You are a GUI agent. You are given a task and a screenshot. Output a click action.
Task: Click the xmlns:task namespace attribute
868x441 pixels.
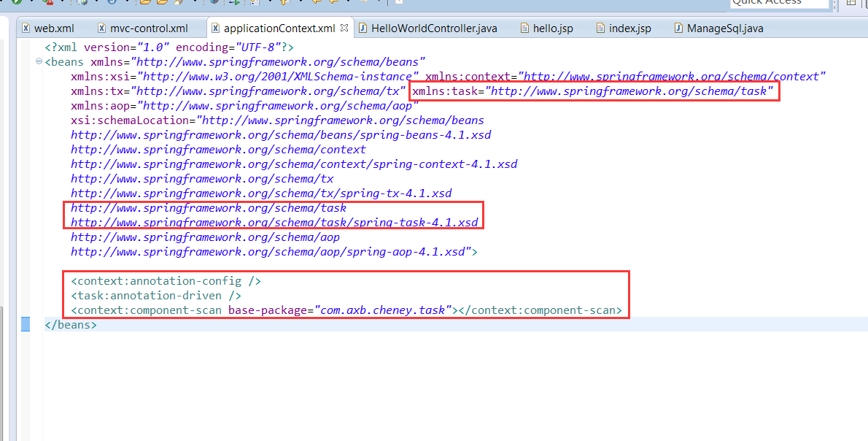[592, 91]
